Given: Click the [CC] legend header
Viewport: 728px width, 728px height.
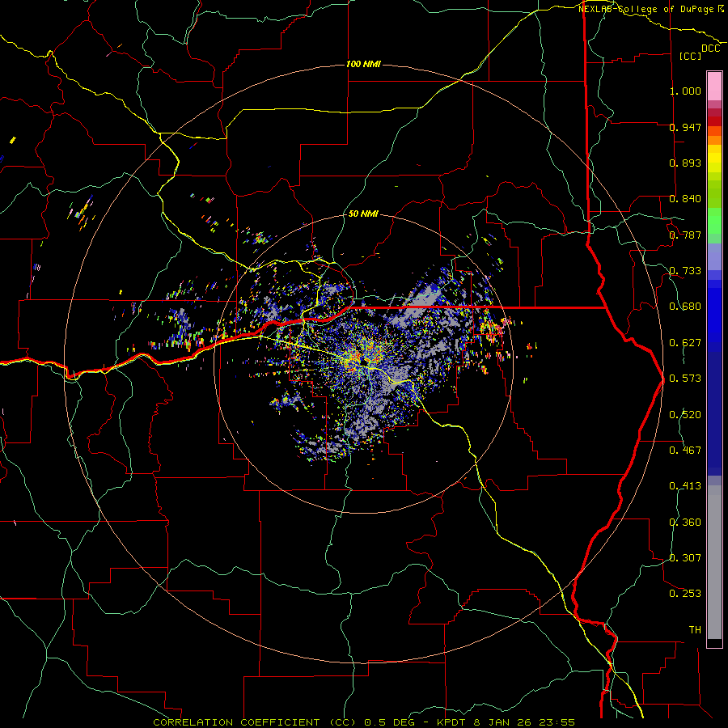Looking at the screenshot, I should click(690, 56).
